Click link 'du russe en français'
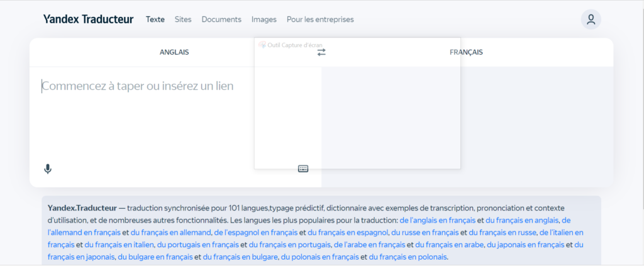 425,232
